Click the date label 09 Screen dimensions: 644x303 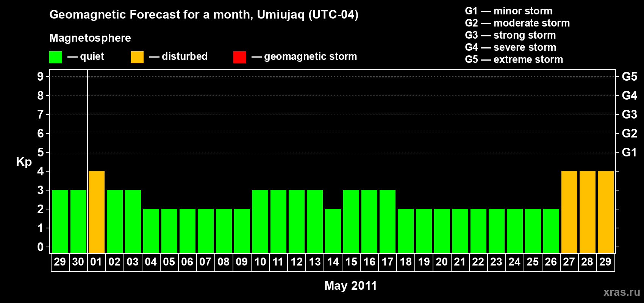click(x=242, y=262)
